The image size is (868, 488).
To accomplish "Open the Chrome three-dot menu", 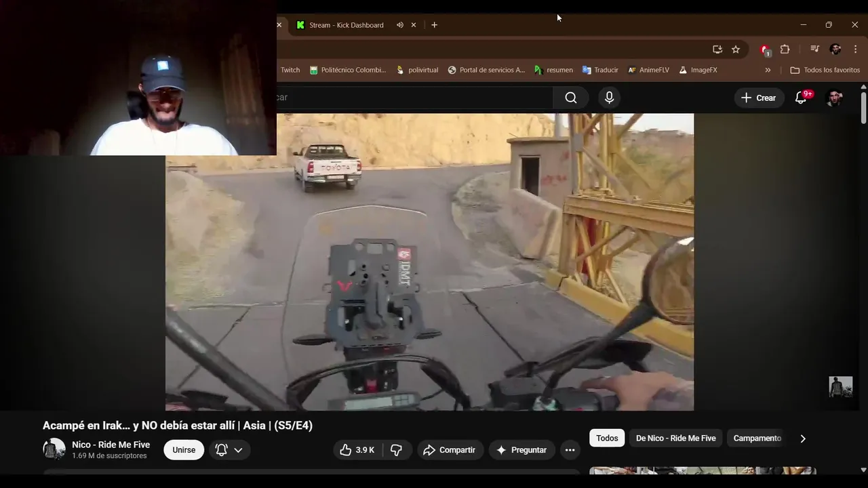I will point(854,49).
